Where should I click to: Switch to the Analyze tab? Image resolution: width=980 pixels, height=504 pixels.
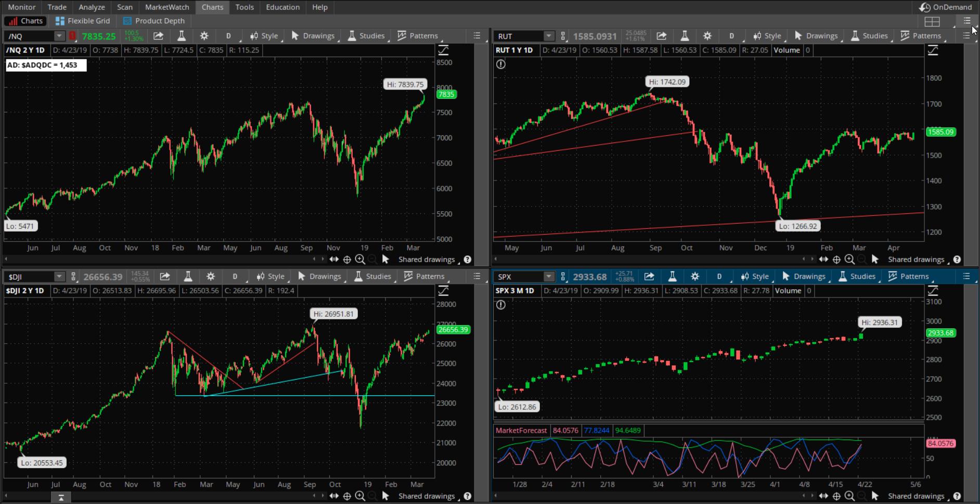tap(92, 7)
